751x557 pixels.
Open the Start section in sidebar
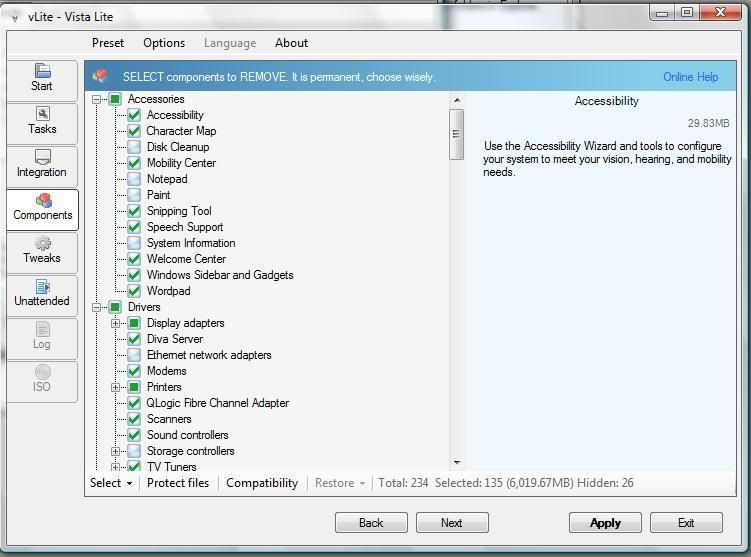(x=42, y=80)
